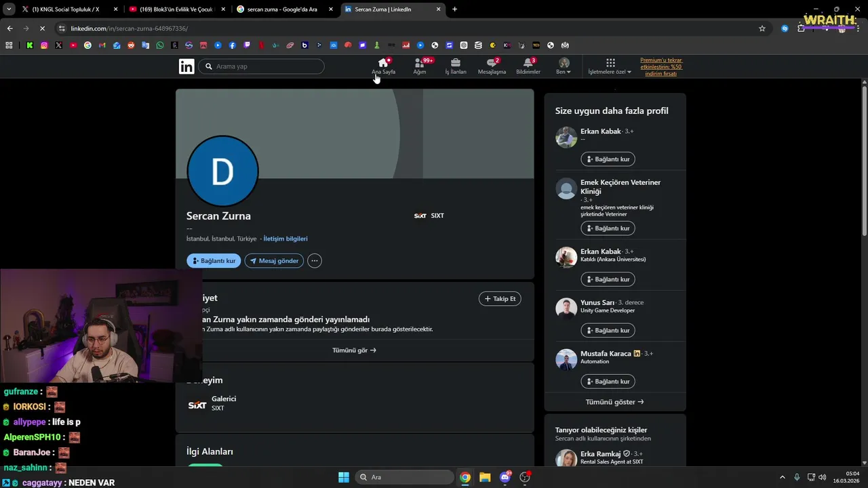Switch to KNGL Social Topluluk X tab
This screenshot has width=868, height=488.
tap(68, 9)
